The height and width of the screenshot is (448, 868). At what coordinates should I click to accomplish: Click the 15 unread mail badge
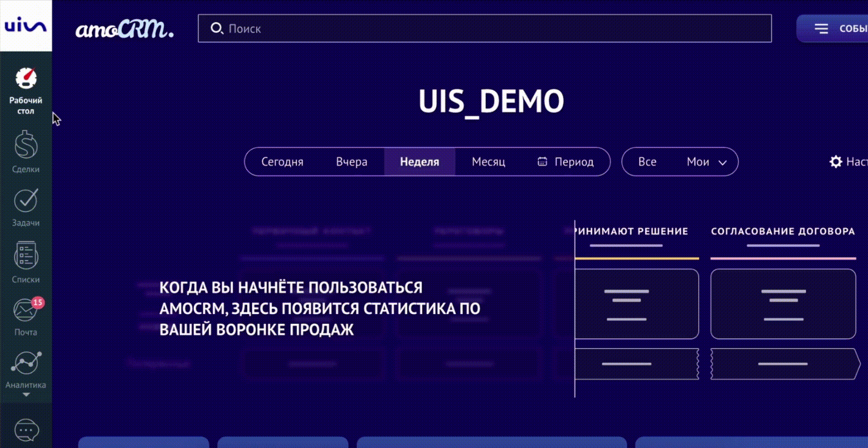pyautogui.click(x=38, y=302)
